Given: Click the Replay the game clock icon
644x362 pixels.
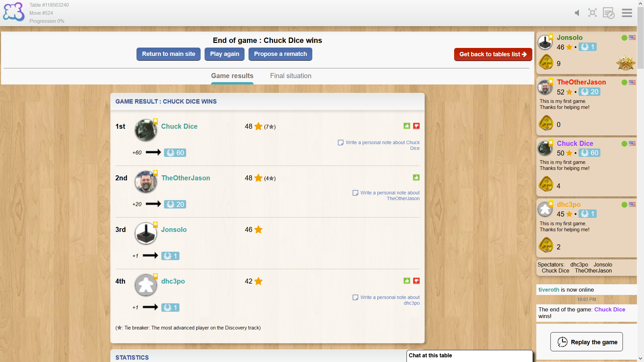Looking at the screenshot, I should (562, 342).
